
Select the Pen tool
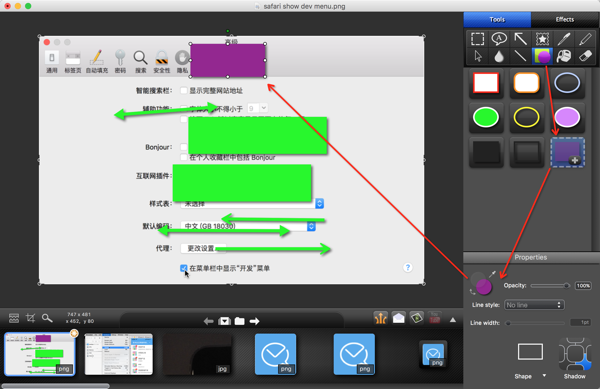click(564, 39)
